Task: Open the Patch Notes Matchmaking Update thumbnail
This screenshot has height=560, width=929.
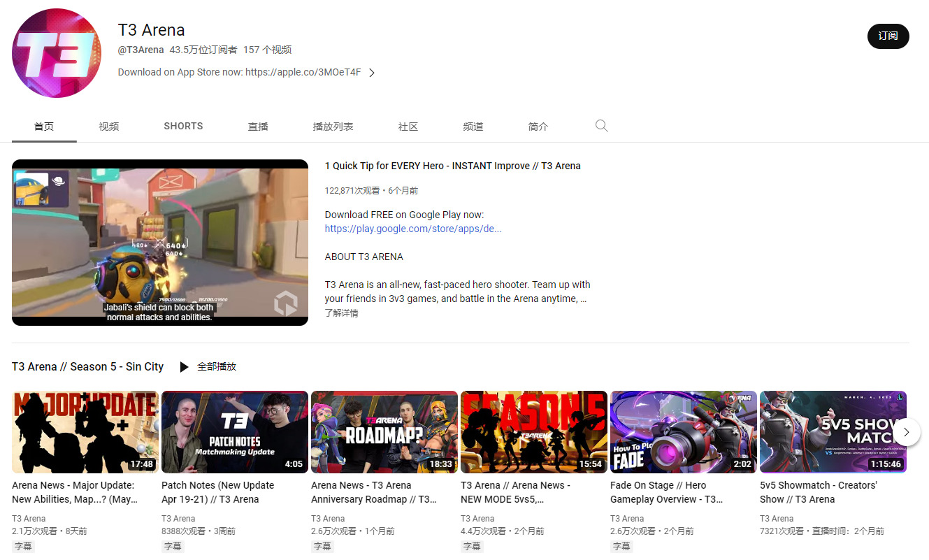Action: 235,432
